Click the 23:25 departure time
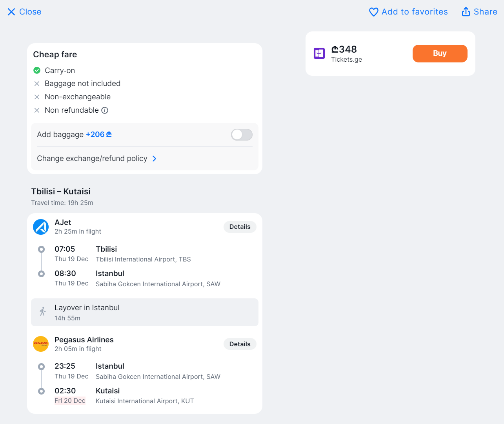 pyautogui.click(x=65, y=366)
